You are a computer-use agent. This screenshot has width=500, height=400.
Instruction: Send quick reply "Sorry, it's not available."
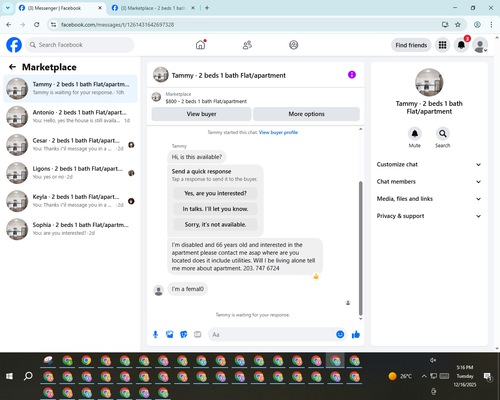coord(215,225)
